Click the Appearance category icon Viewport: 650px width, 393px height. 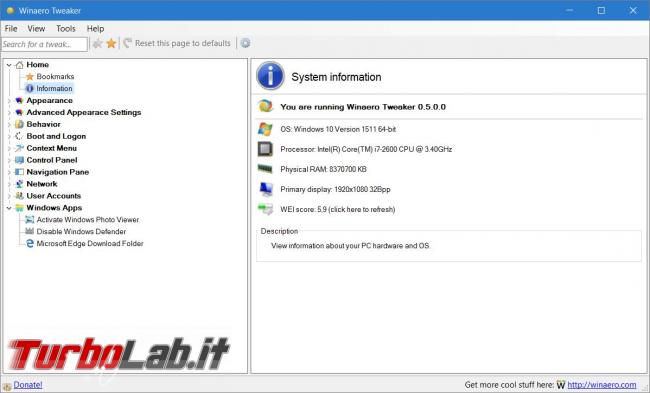click(x=19, y=100)
